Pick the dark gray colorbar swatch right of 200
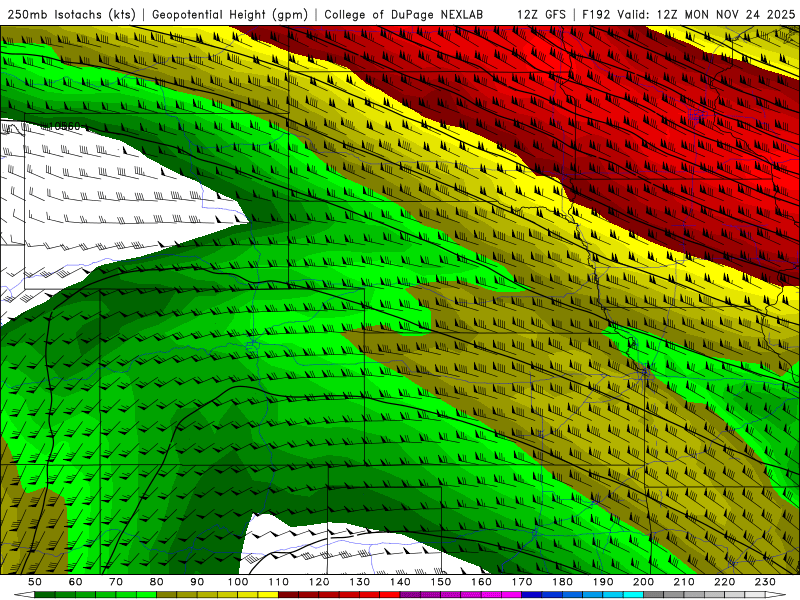Viewport: 800px width, 600px height. (654, 595)
